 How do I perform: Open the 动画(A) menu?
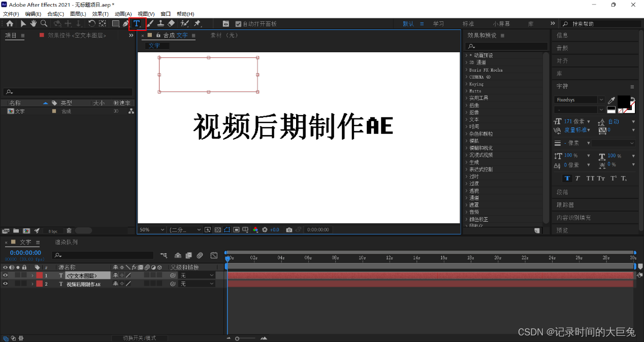pyautogui.click(x=123, y=14)
